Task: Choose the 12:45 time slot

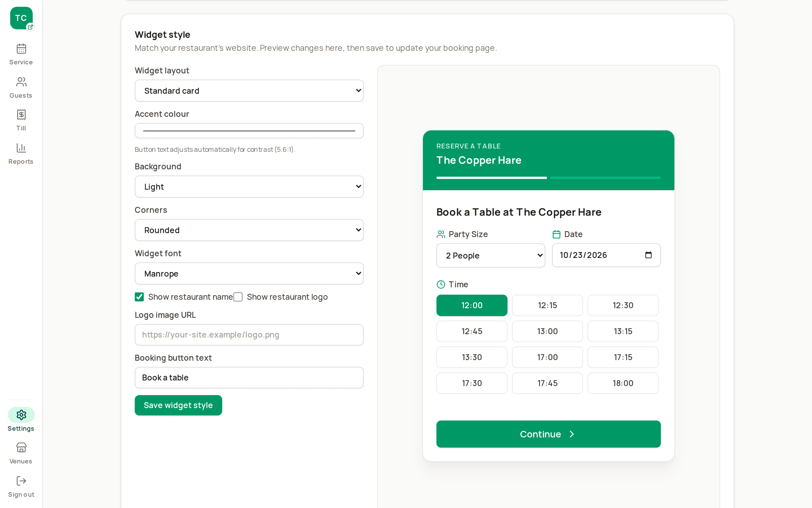Action: (472, 331)
